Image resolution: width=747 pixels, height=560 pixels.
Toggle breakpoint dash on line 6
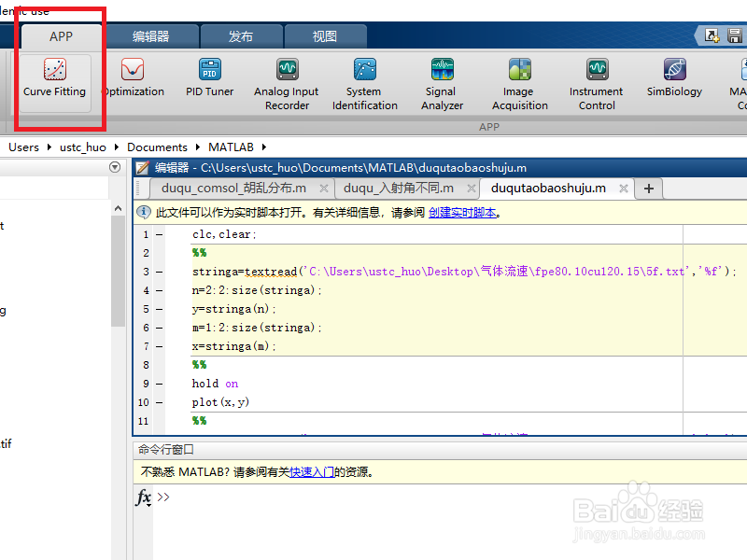click(x=159, y=329)
